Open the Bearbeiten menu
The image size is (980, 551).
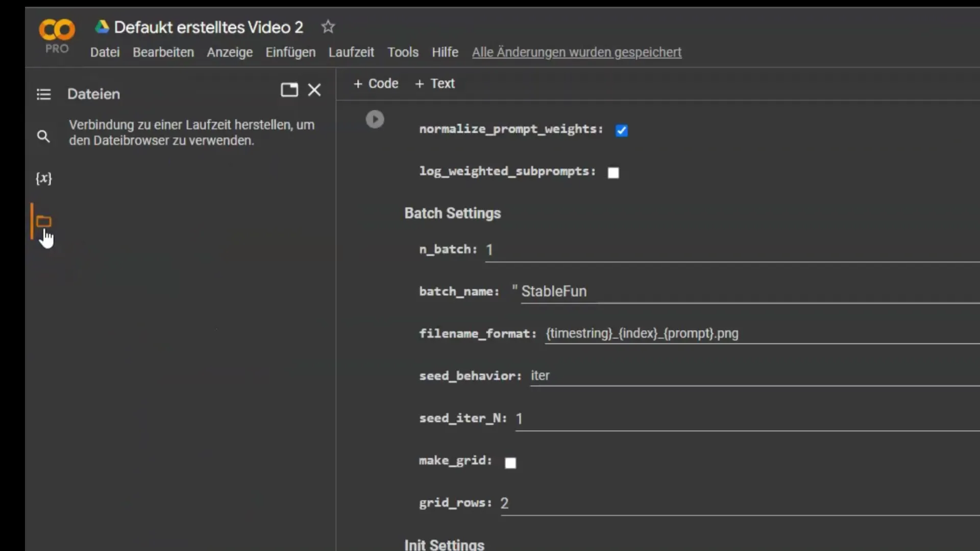pos(163,52)
